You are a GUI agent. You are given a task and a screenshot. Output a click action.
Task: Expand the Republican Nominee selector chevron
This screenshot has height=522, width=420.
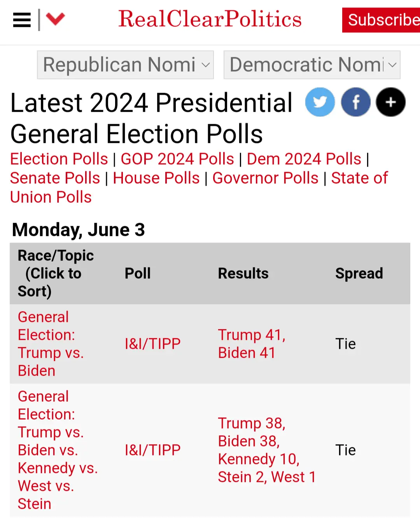[x=206, y=66]
